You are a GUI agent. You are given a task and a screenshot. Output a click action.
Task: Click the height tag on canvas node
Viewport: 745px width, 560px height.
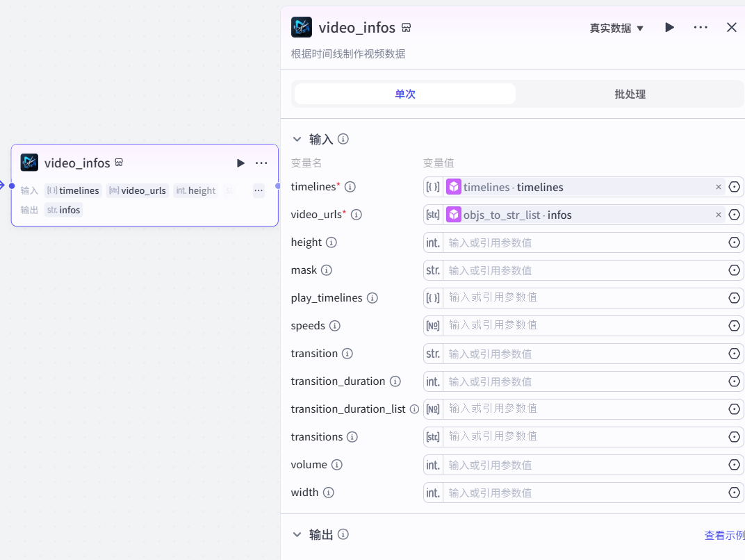196,190
